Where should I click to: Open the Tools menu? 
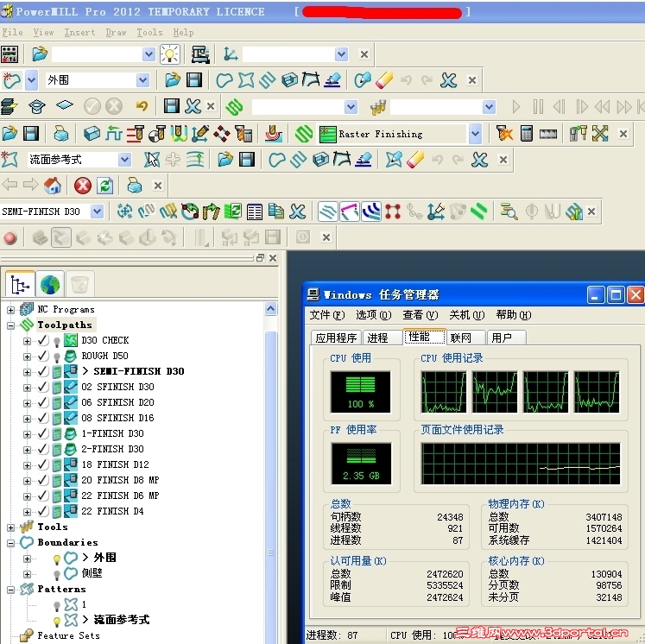(149, 32)
